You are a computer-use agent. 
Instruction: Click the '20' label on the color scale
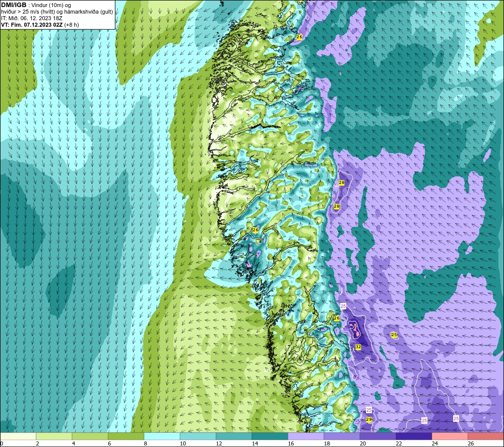(x=363, y=443)
